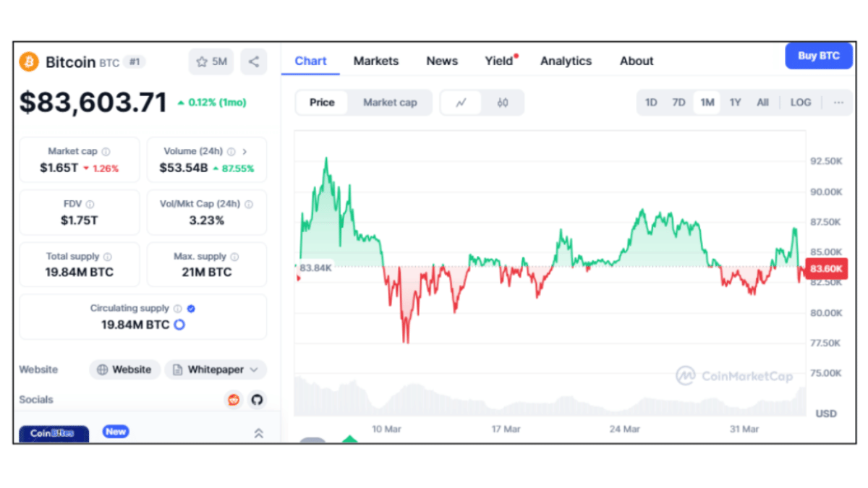Open the chart more options ellipsis menu
Image resolution: width=868 pixels, height=488 pixels.
click(x=838, y=103)
